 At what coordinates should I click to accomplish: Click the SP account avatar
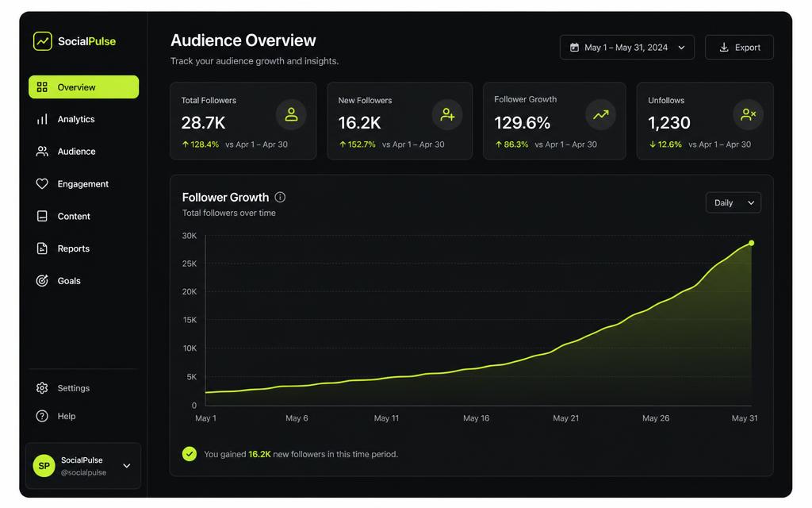[44, 465]
